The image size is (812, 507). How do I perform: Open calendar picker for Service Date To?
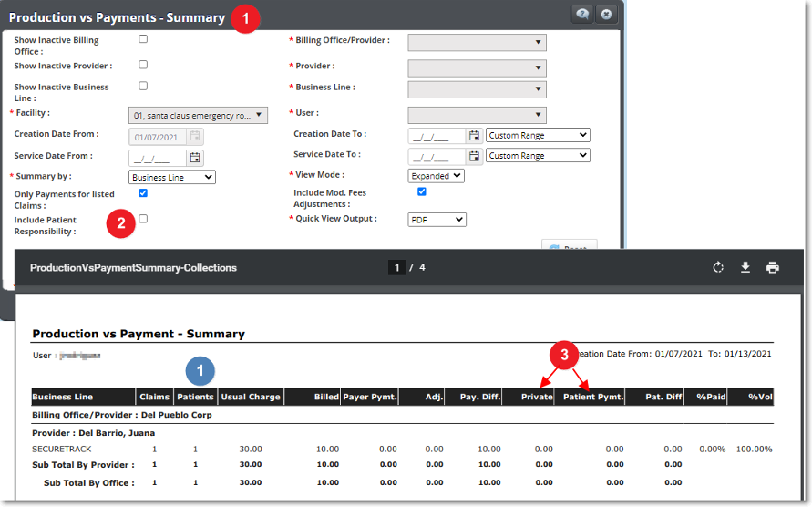pyautogui.click(x=474, y=156)
